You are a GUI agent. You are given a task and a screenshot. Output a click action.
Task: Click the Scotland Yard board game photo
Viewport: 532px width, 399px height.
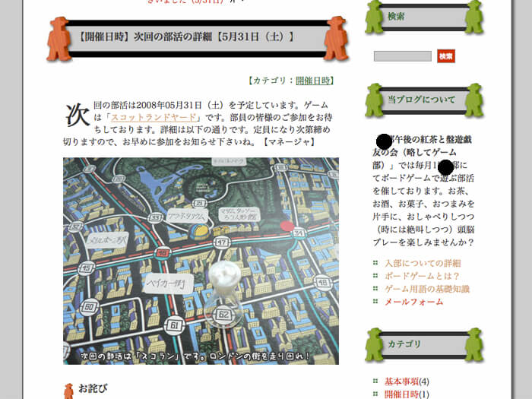point(201,261)
